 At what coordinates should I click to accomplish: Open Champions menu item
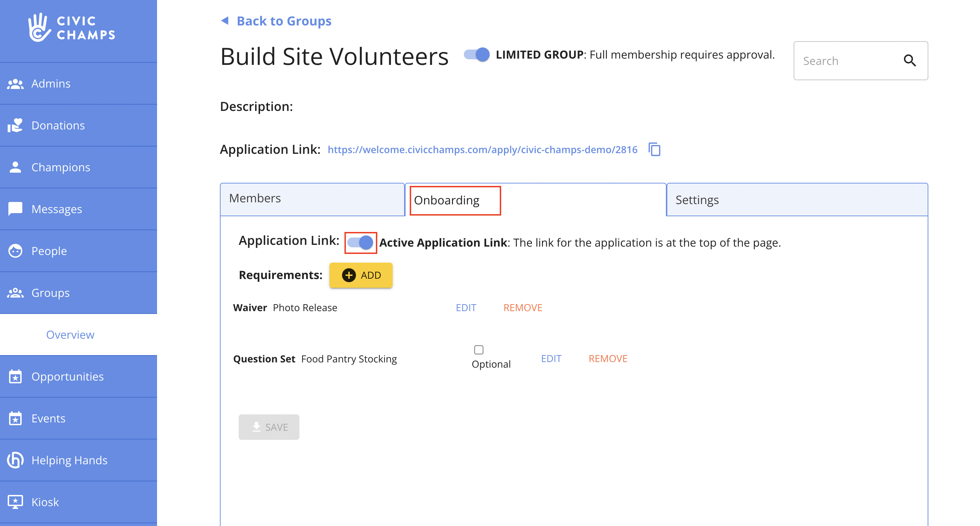(79, 167)
